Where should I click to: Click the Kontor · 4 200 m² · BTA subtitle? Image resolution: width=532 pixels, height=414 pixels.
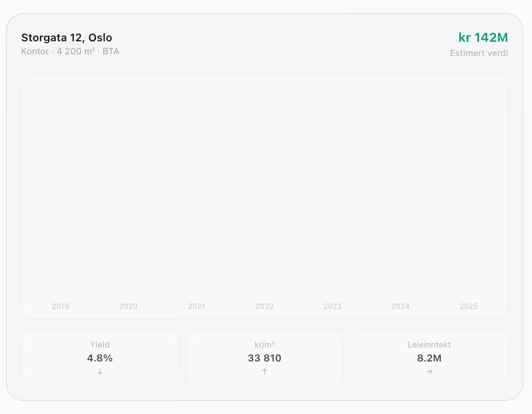tap(70, 52)
